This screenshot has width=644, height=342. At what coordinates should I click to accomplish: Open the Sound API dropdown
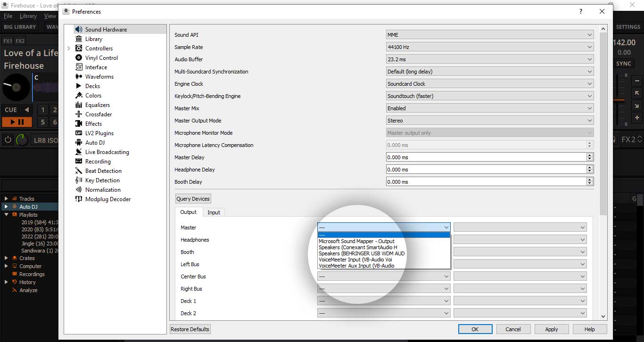pyautogui.click(x=489, y=35)
